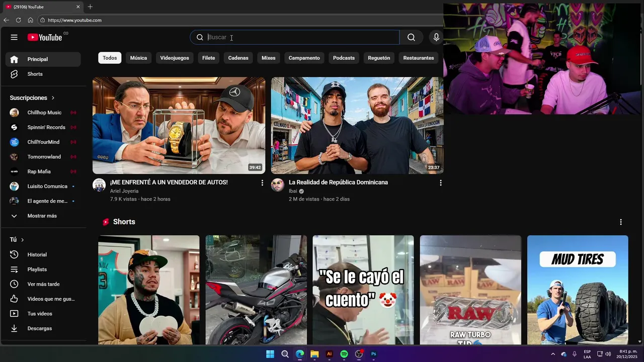Image resolution: width=644 pixels, height=362 pixels.
Task: Open a new browser tab
Action: [90, 7]
